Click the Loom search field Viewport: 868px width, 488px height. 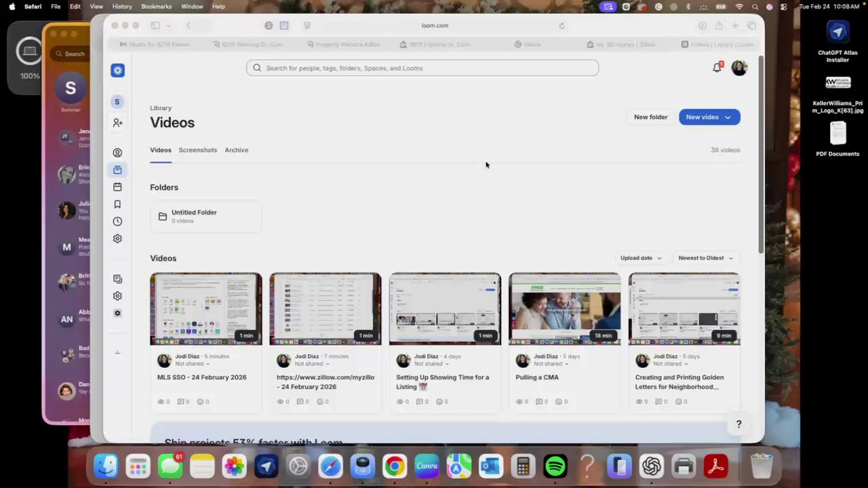pyautogui.click(x=422, y=68)
